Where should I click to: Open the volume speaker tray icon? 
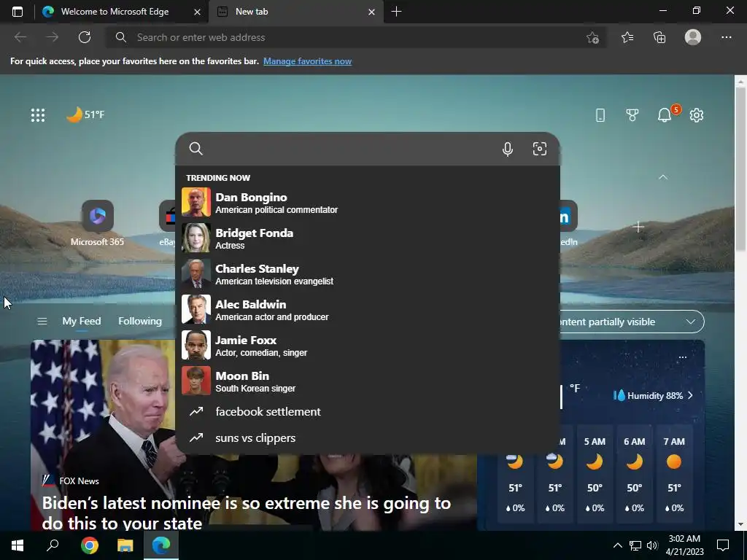652,545
